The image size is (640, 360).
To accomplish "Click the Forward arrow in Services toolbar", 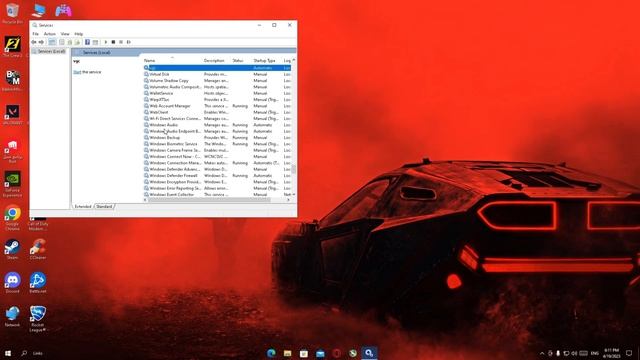I will (41, 42).
